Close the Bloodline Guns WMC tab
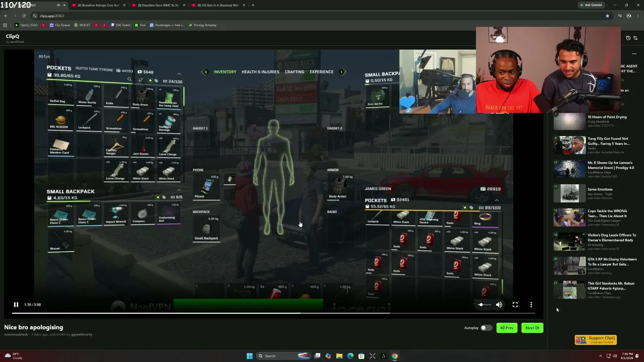644x362 pixels. pyautogui.click(x=184, y=5)
